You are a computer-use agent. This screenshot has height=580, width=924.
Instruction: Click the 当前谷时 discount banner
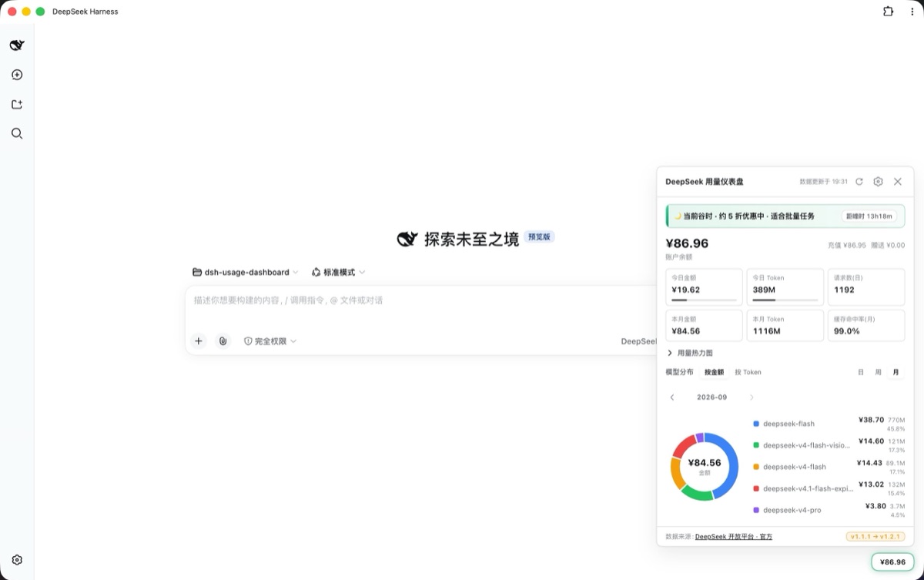(785, 216)
